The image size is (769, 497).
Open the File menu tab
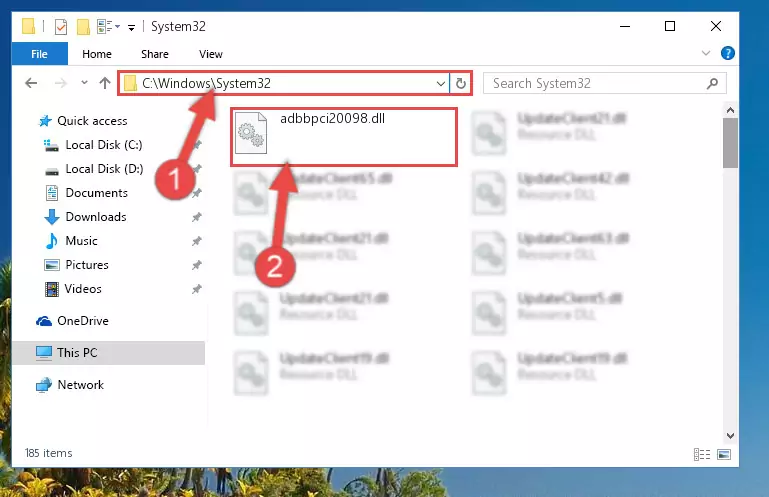click(x=39, y=54)
